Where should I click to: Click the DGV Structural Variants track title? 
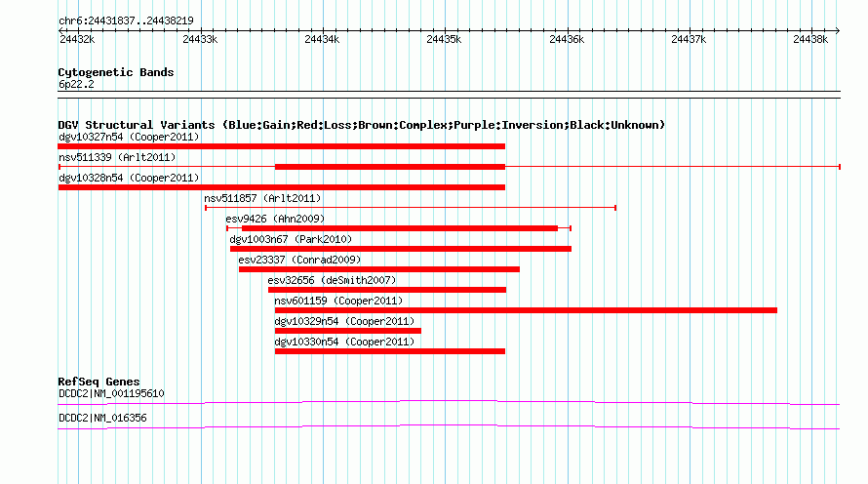coord(362,125)
